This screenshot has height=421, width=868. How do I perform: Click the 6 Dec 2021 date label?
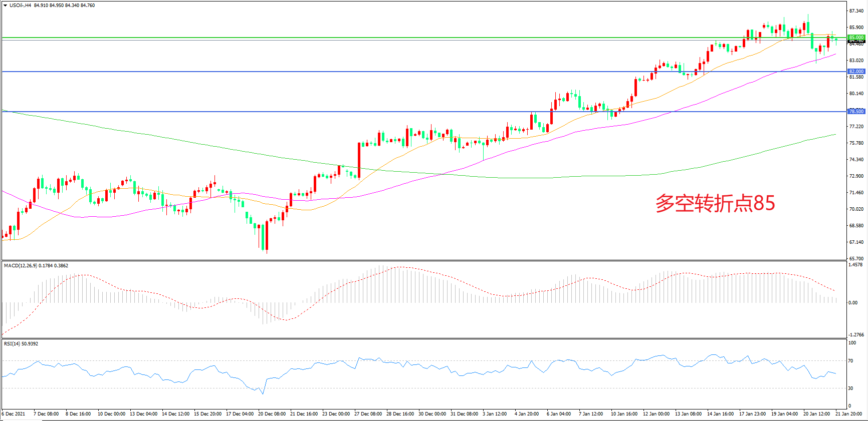(x=14, y=414)
